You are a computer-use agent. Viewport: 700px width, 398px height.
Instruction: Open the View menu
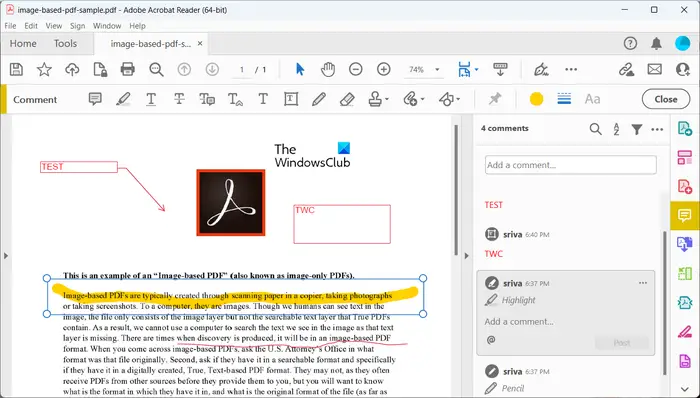(x=54, y=26)
